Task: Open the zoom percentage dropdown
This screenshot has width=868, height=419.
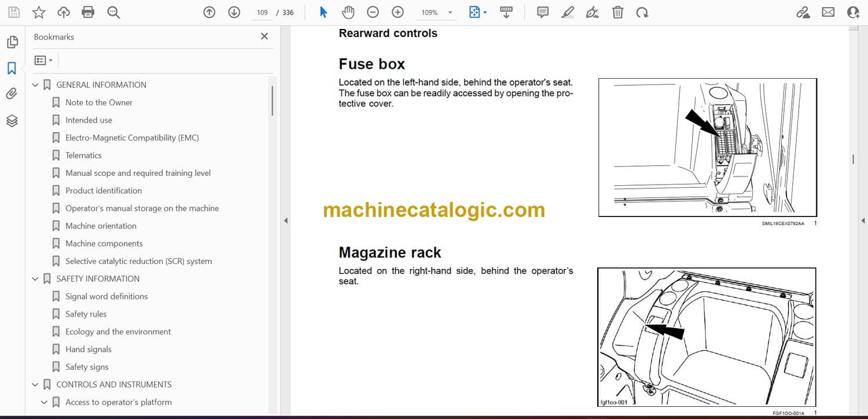Action: [450, 12]
